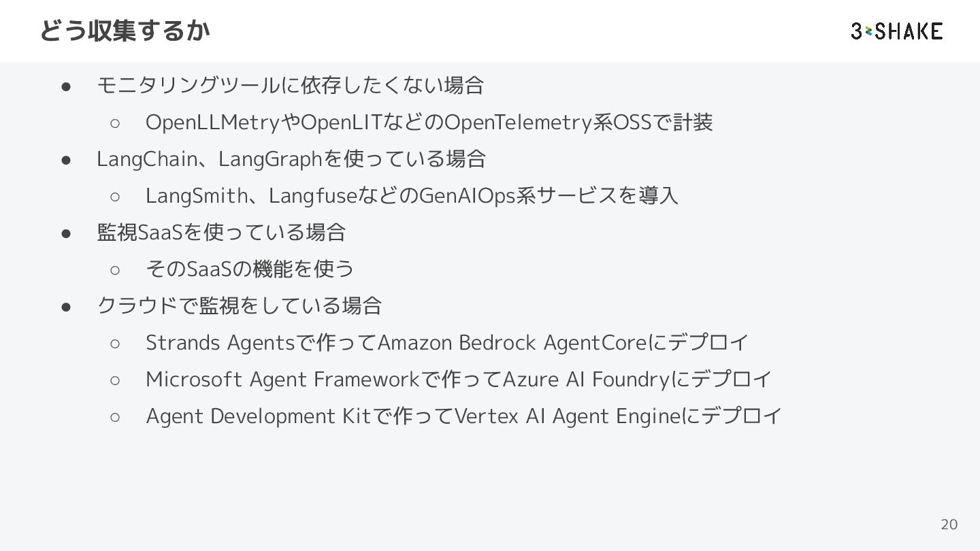980x551 pixels.
Task: Select the text GenAIOps系サービスを導入
Action: (x=549, y=196)
